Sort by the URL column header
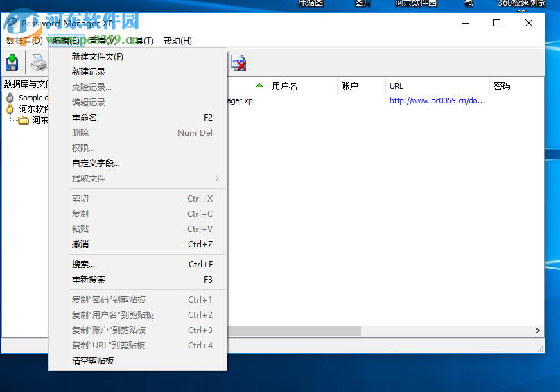 437,86
